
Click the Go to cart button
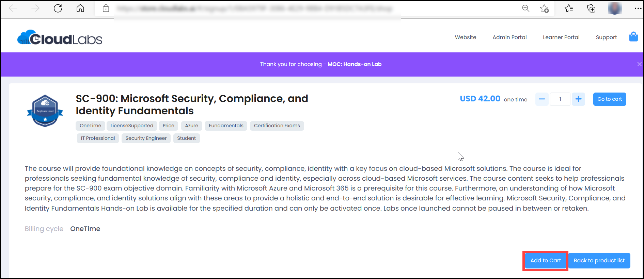609,99
